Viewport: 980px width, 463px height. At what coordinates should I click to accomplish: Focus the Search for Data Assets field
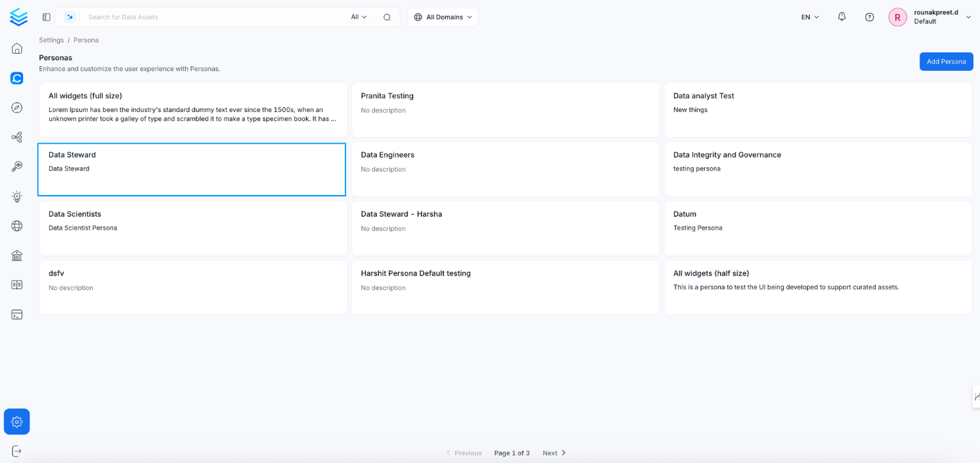coord(215,17)
